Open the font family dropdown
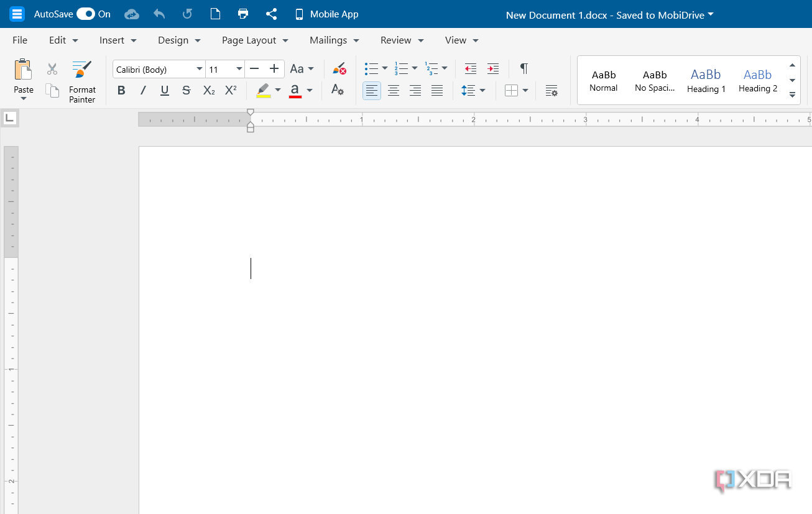Image resolution: width=812 pixels, height=514 pixels. coord(200,68)
